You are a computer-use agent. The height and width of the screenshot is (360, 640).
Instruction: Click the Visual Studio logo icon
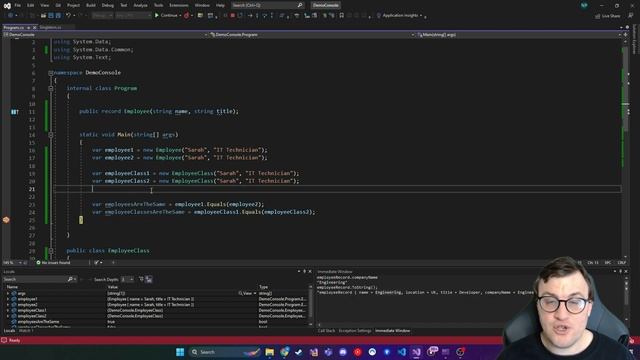7,5
